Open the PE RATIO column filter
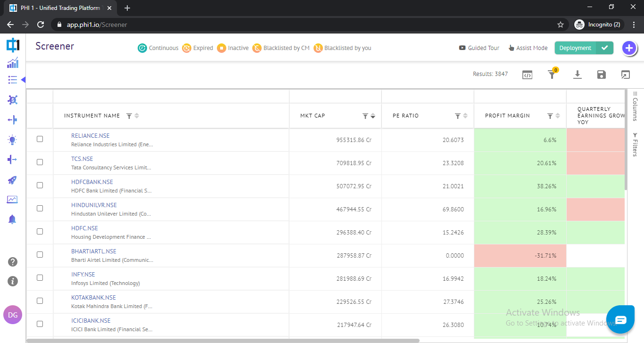 (x=457, y=116)
